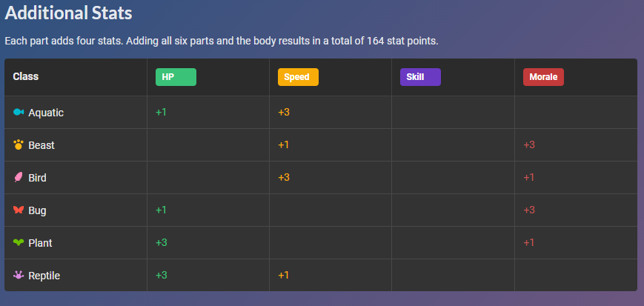Screen dimensions: 644x306
Task: Click the purple Skill stat badge
Action: (x=420, y=77)
